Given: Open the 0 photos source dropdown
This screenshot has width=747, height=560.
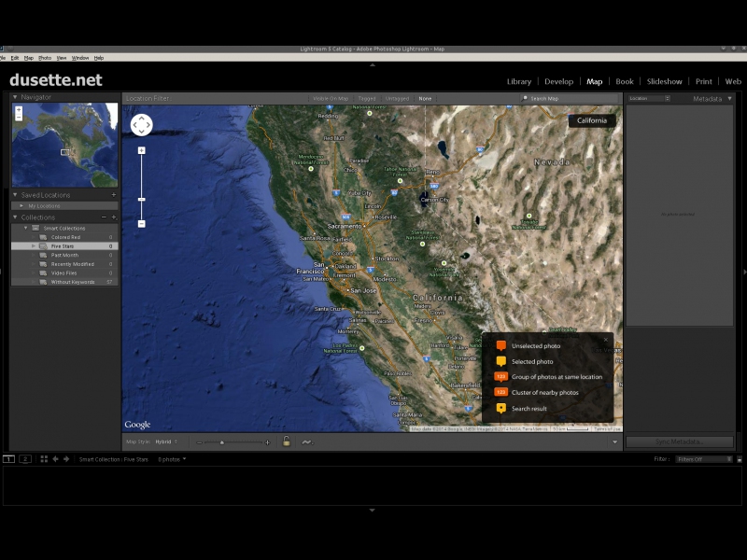Looking at the screenshot, I should point(172,459).
